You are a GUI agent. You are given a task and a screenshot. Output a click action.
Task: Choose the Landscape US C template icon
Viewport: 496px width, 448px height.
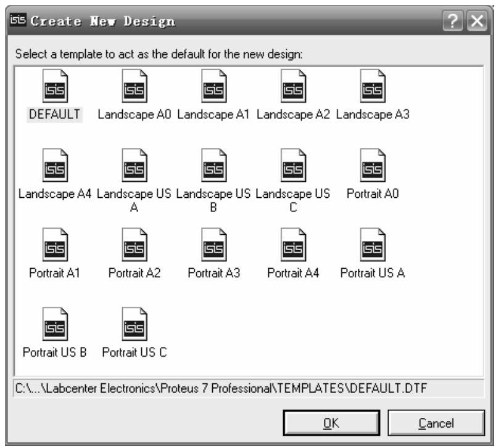[x=293, y=165]
